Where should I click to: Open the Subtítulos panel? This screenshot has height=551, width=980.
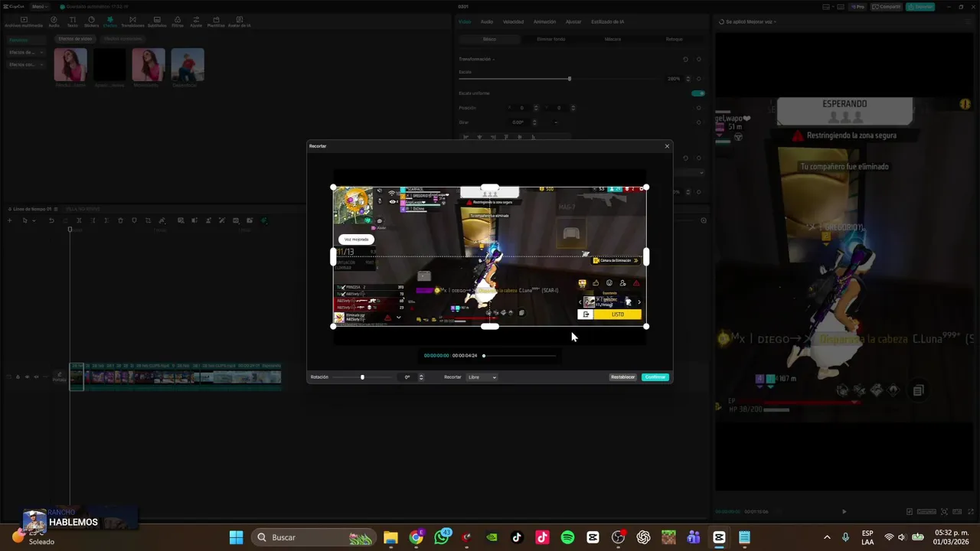tap(156, 21)
